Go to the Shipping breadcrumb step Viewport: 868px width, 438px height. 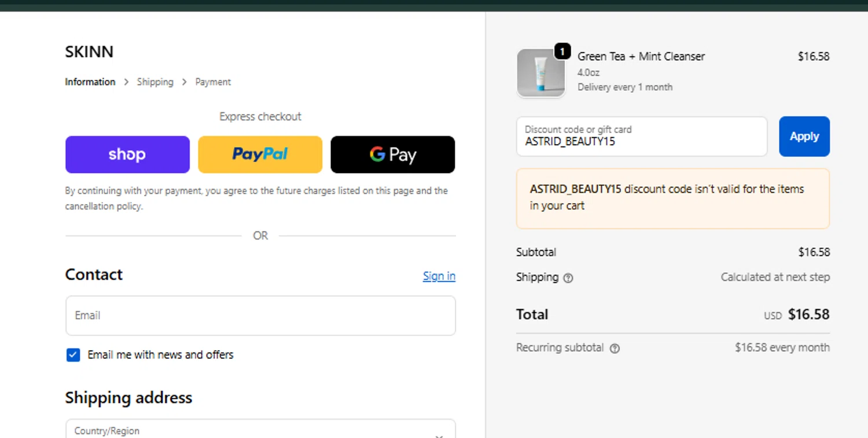[x=155, y=82]
